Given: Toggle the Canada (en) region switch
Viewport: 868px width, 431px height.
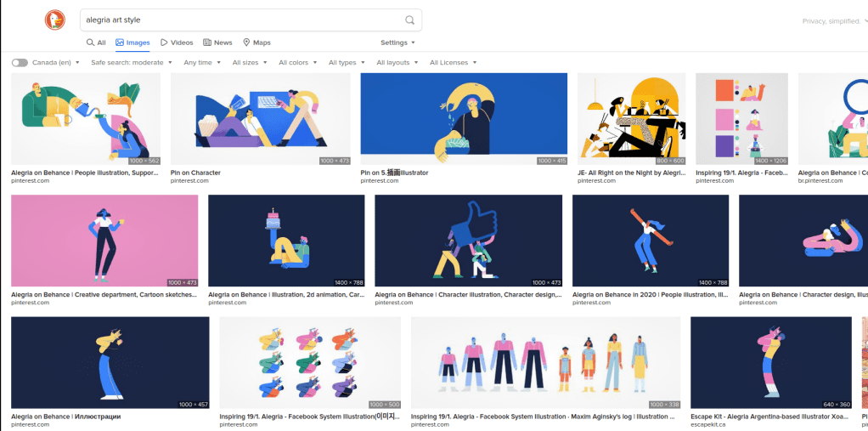Looking at the screenshot, I should pyautogui.click(x=20, y=63).
